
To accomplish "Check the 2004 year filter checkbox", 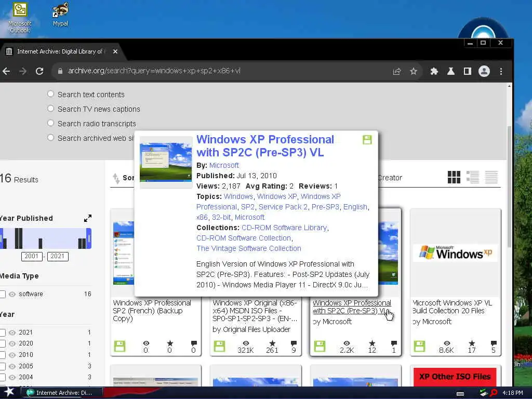I will pos(3,377).
